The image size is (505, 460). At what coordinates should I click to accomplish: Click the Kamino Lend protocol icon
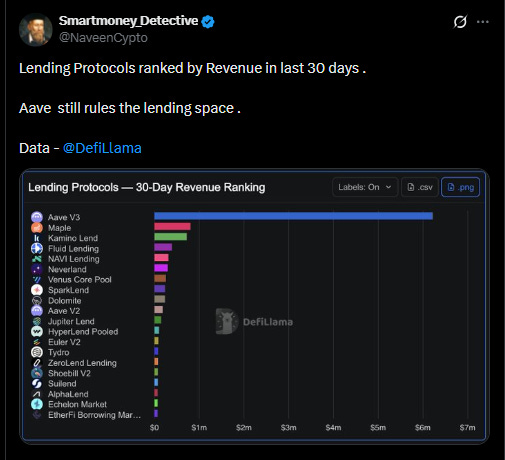pyautogui.click(x=37, y=238)
